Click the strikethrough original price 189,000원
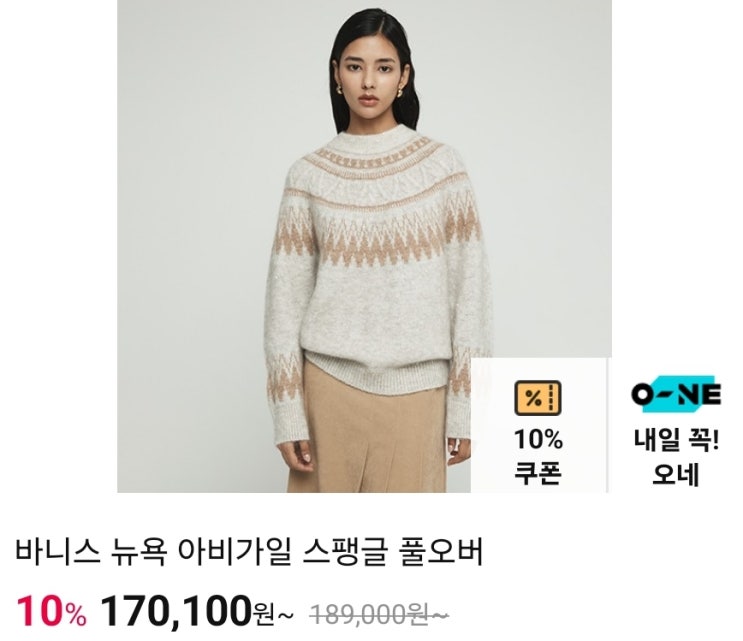743x641 pixels. pos(379,614)
